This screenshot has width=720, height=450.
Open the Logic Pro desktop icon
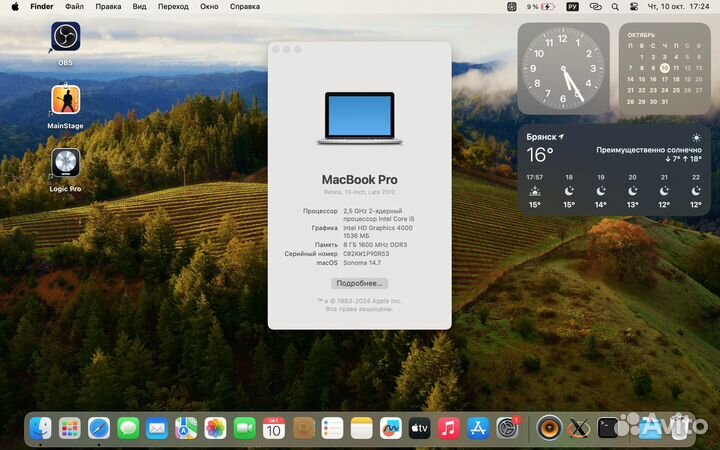tap(65, 163)
